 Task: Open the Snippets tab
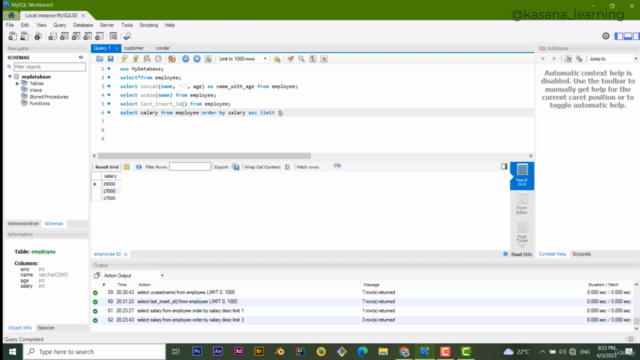[x=581, y=254]
